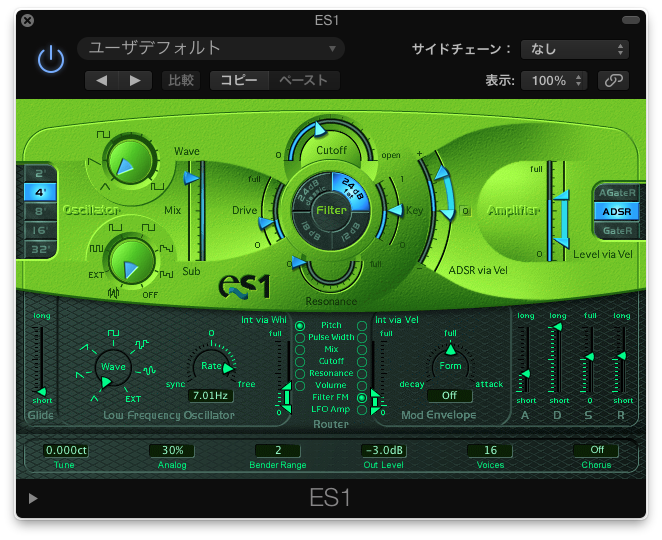Enable left Mix router radio button
Viewport: 662px width, 540px height.
(300, 350)
